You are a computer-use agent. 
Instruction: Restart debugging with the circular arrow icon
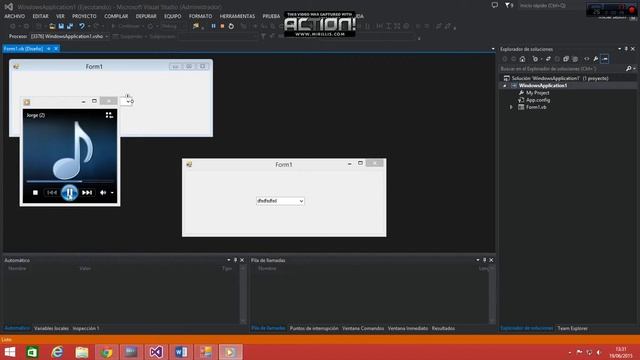[231, 26]
